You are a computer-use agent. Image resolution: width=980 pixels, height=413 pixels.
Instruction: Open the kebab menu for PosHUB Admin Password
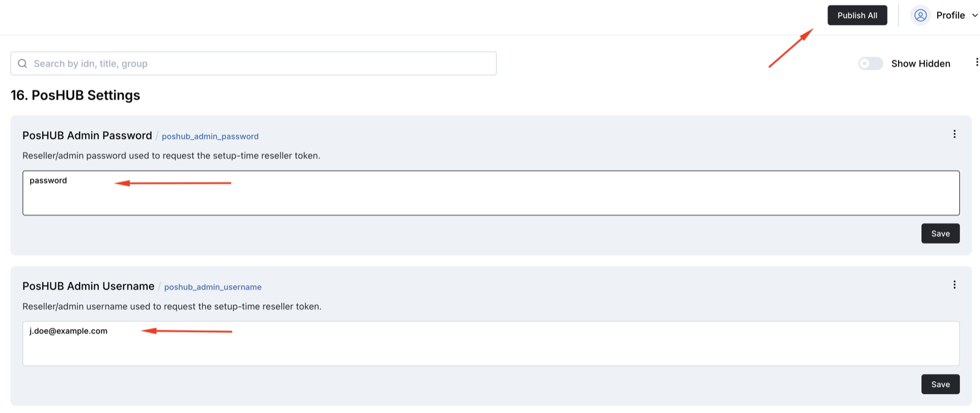(954, 134)
